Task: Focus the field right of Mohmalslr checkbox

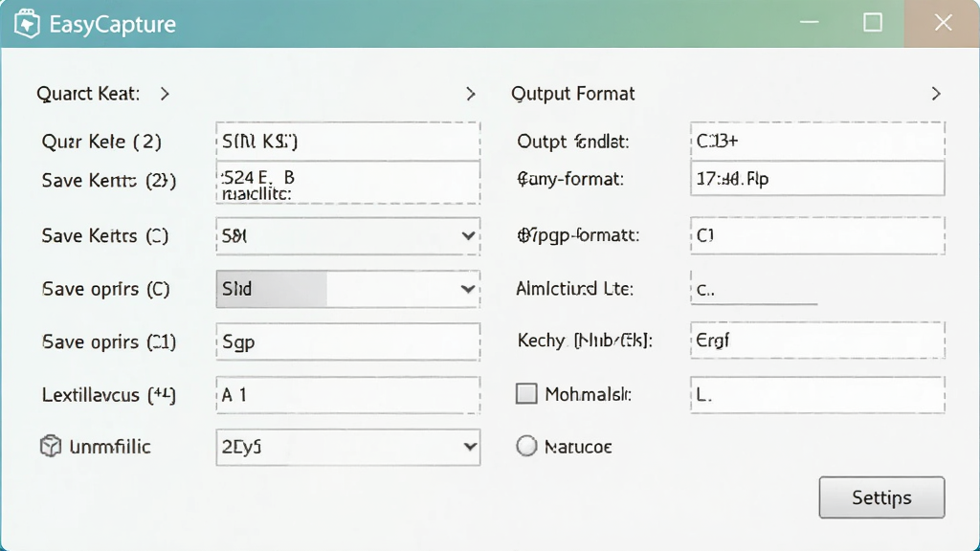Action: (817, 394)
